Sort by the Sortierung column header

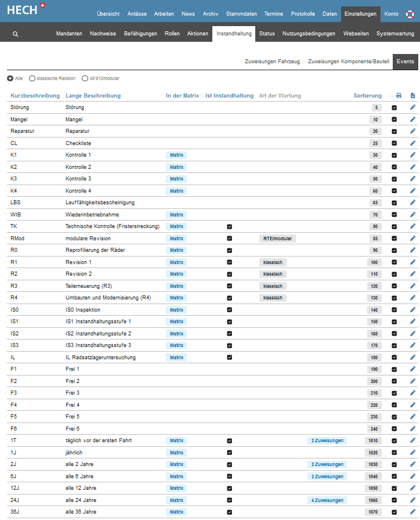367,96
